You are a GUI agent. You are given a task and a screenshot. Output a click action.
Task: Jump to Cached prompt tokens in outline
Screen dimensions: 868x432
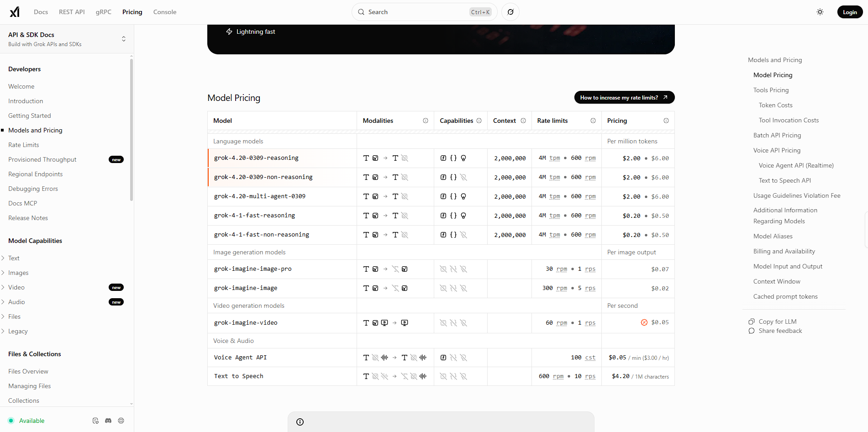click(785, 296)
